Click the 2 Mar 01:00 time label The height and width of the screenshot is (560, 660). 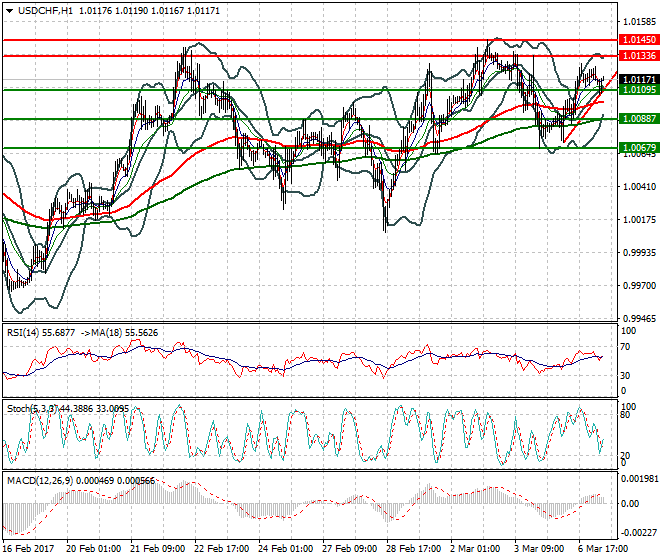tap(474, 551)
